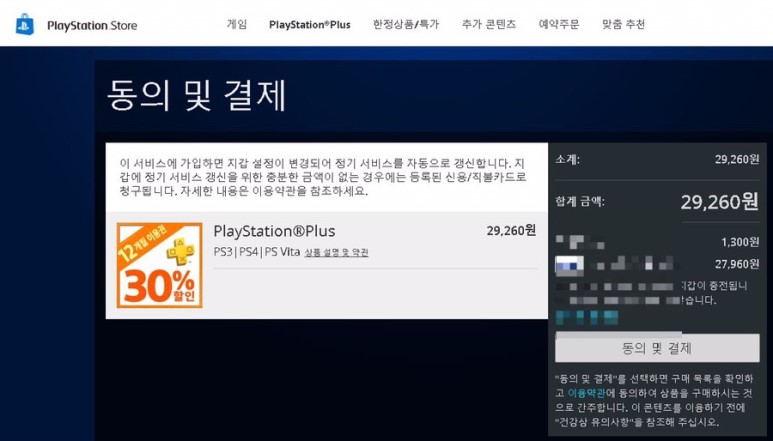773x441 pixels.
Task: Open the 한정상품/특가 menu
Action: click(x=406, y=24)
